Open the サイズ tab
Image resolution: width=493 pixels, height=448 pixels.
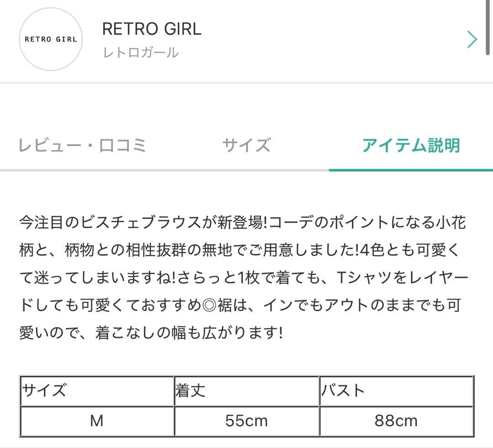(246, 146)
